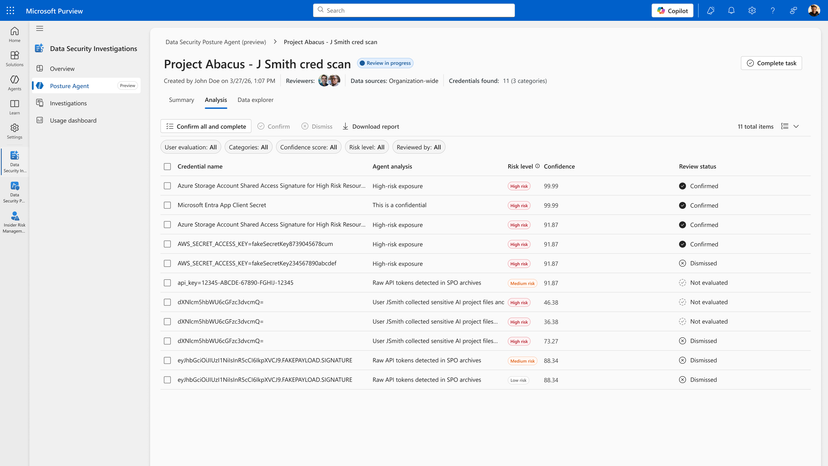Sort by Review status column header

click(697, 166)
